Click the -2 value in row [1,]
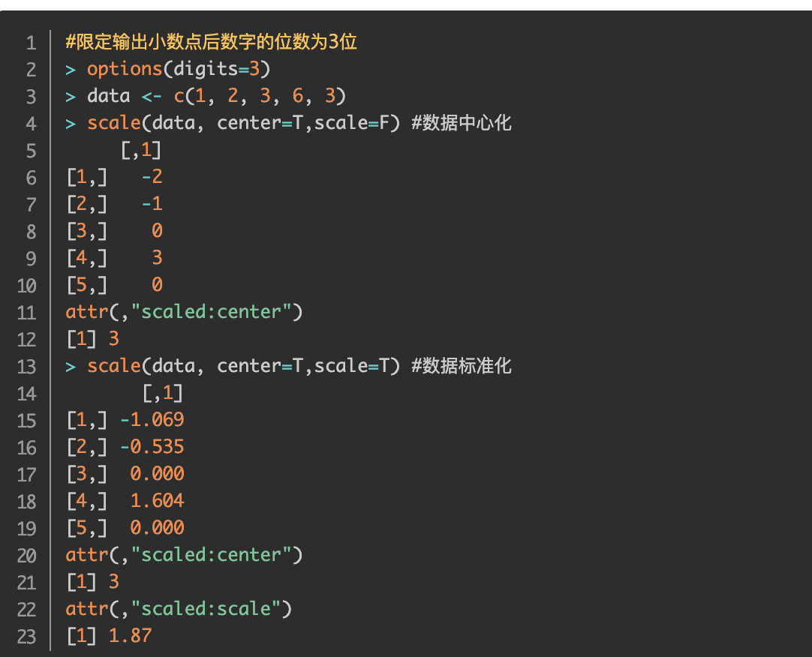This screenshot has width=812, height=657. click(x=152, y=177)
